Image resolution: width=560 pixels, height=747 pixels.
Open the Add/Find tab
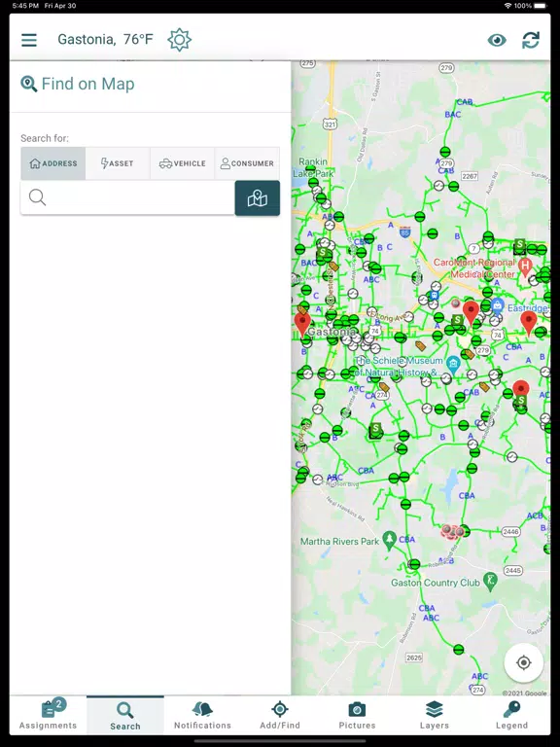[x=280, y=716]
